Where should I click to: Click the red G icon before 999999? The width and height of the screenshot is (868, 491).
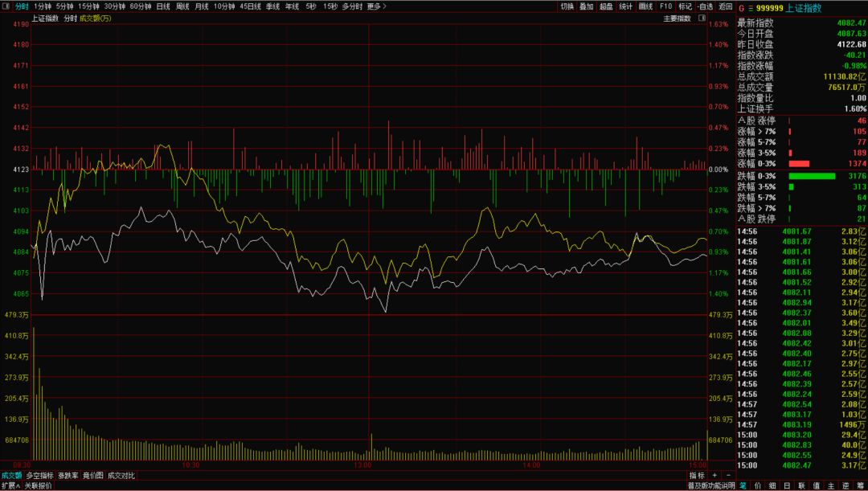pyautogui.click(x=741, y=7)
